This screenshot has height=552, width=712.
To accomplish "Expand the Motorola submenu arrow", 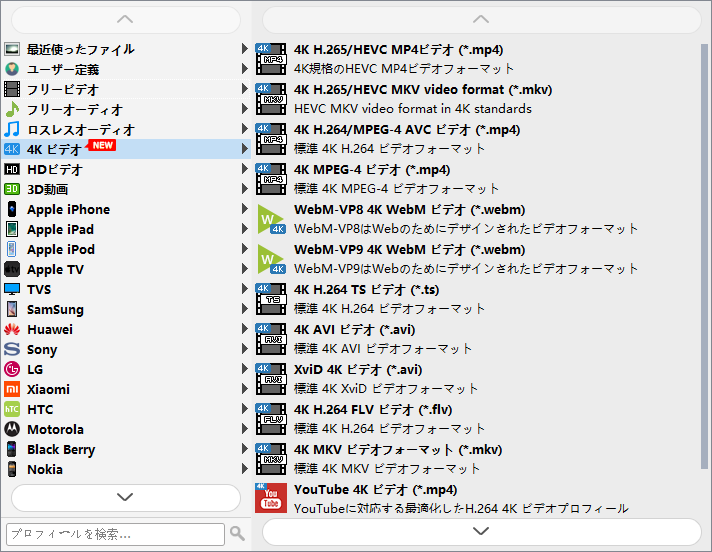I will (244, 429).
